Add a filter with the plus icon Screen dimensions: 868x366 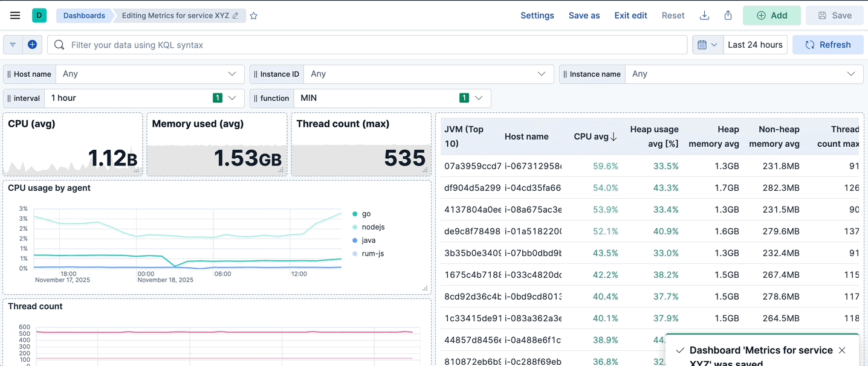click(x=33, y=45)
